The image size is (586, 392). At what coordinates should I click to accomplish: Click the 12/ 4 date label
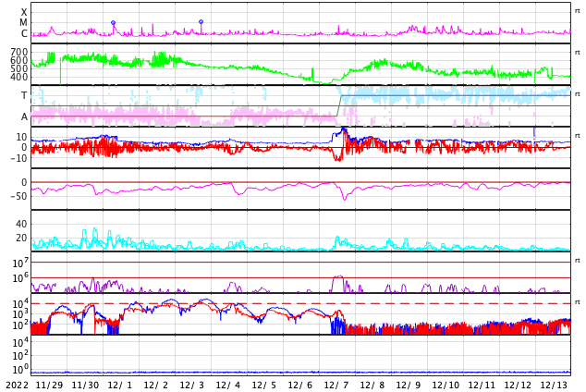228,386
